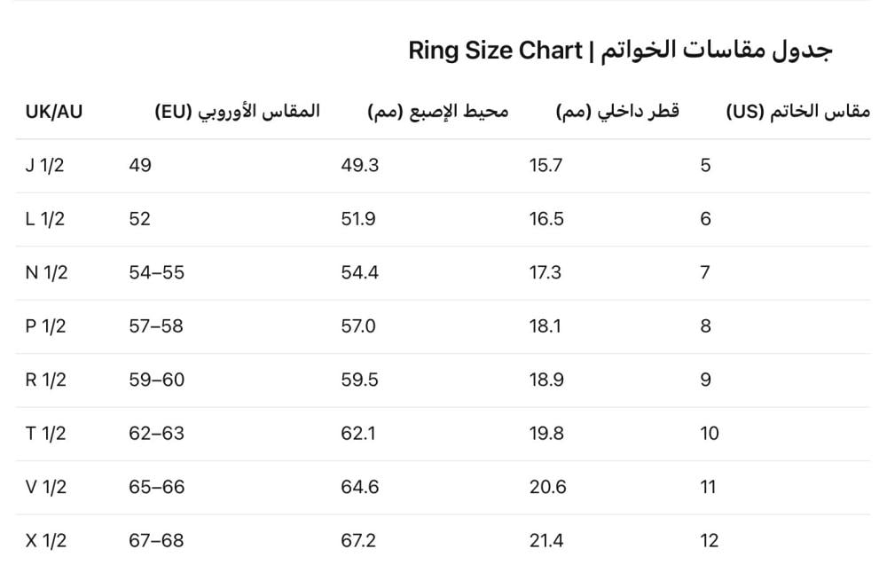Screen dimensions: 887x588
Task: Select the UK/AU column header
Action: click(54, 112)
